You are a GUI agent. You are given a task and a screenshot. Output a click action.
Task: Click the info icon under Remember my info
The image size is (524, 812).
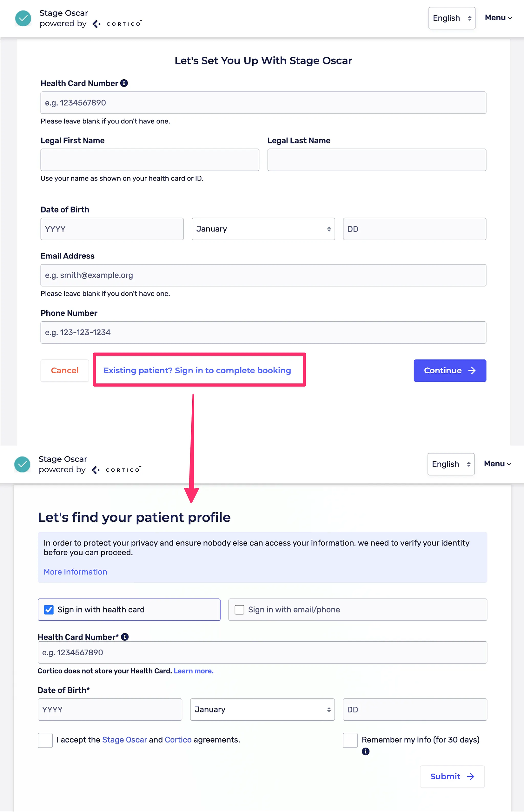coord(365,751)
